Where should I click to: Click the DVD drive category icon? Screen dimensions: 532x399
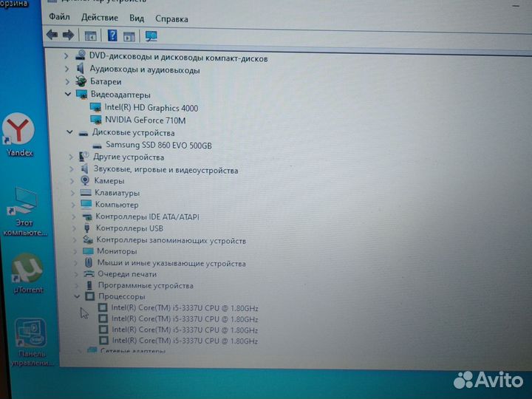point(81,55)
